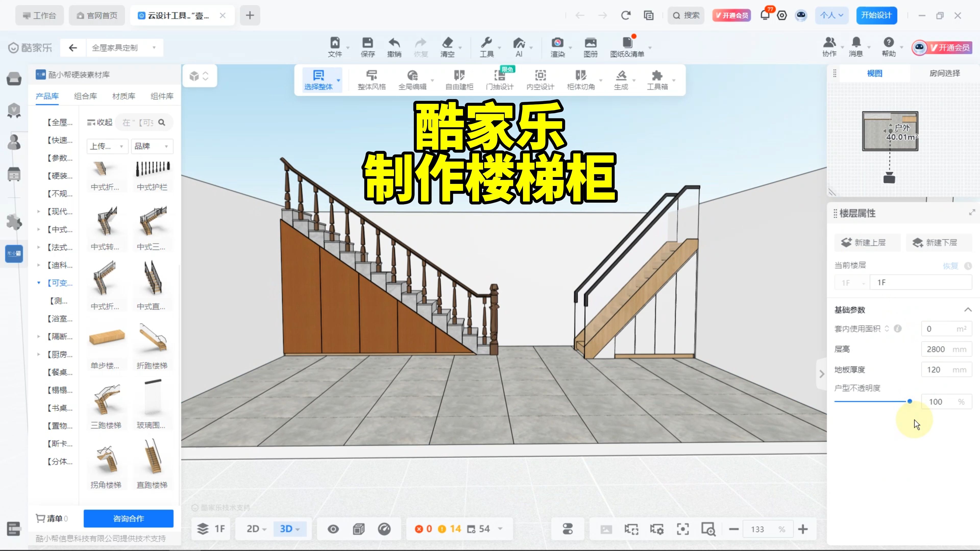Switch to the 材质库 tab
This screenshot has width=980, height=551.
pos(123,96)
